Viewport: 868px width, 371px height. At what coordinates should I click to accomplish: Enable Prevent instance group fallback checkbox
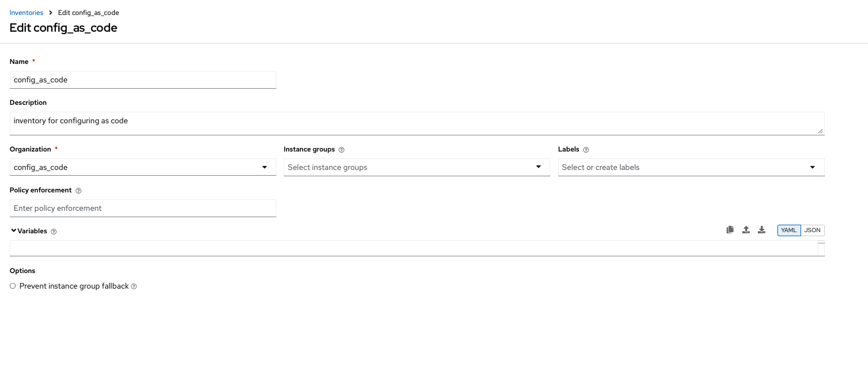13,286
